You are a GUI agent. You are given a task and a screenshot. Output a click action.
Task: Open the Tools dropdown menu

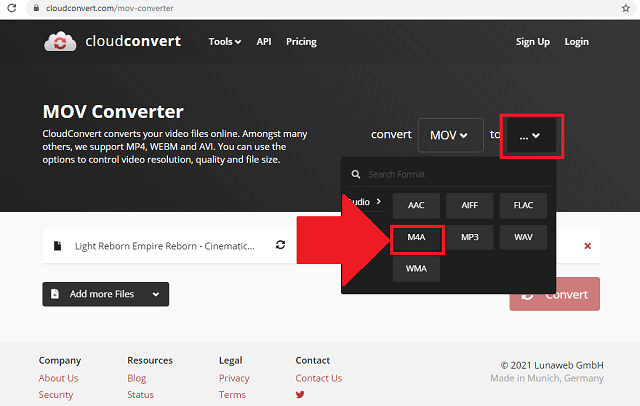pos(224,42)
